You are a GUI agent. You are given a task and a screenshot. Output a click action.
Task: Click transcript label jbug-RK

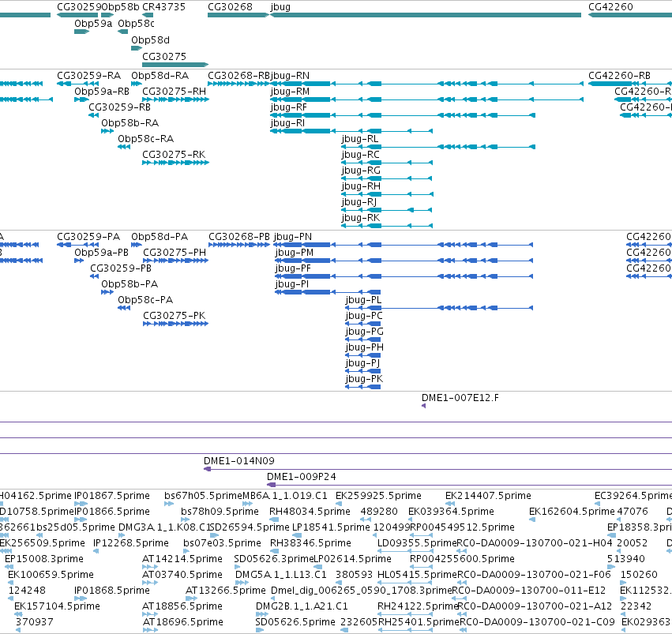pos(361,219)
